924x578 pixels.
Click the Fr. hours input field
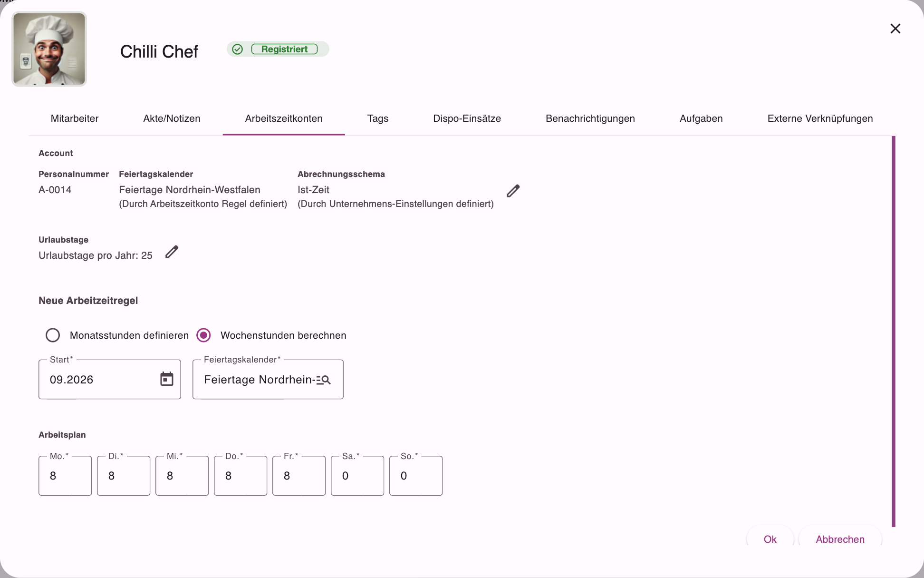tap(299, 476)
